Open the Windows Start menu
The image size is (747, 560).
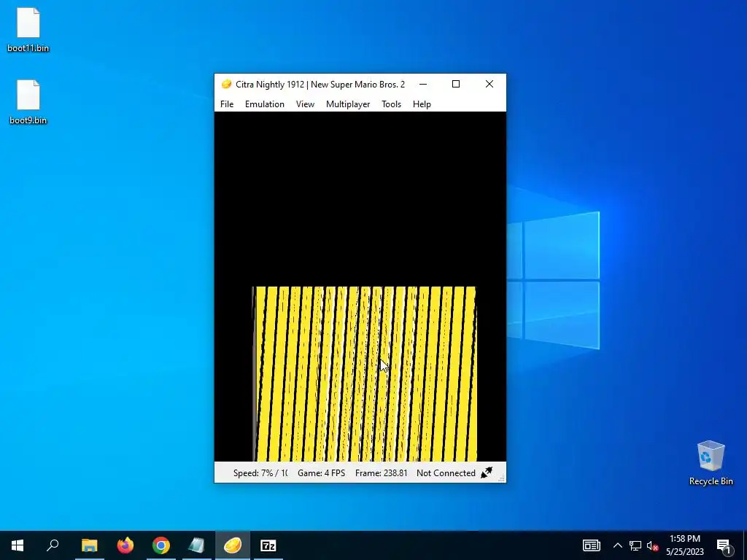click(18, 545)
